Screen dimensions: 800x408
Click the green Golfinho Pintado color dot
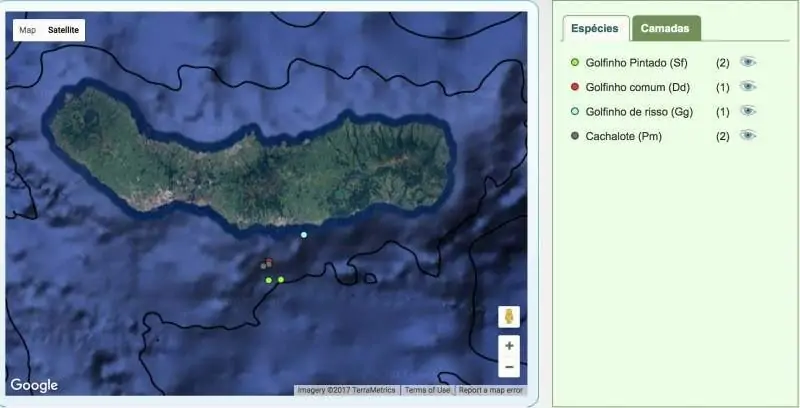(x=575, y=63)
